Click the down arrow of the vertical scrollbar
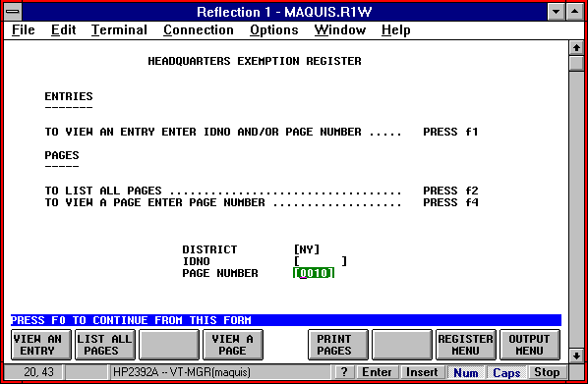The height and width of the screenshot is (384, 588). click(x=576, y=355)
